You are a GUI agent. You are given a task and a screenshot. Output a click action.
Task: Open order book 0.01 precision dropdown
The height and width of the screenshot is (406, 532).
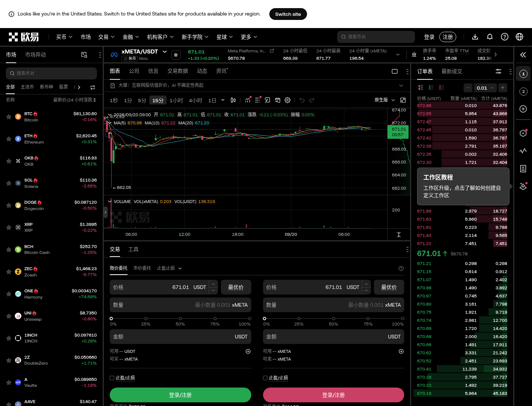click(x=485, y=88)
